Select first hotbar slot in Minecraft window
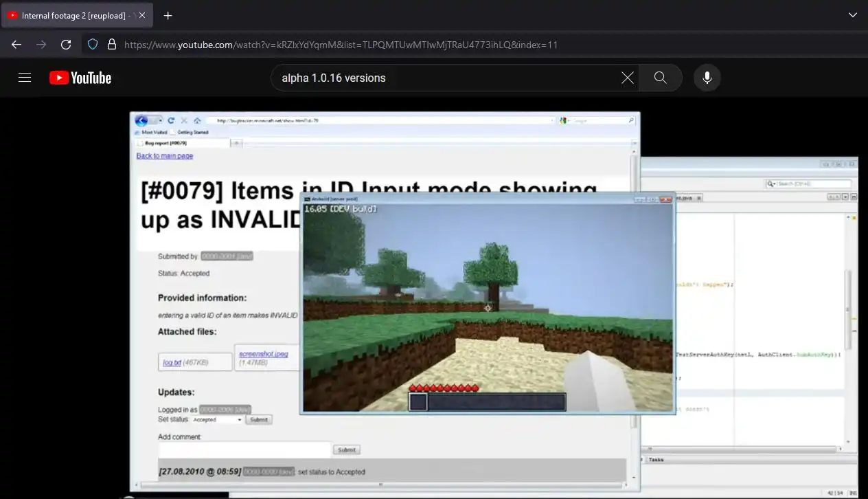 click(418, 402)
